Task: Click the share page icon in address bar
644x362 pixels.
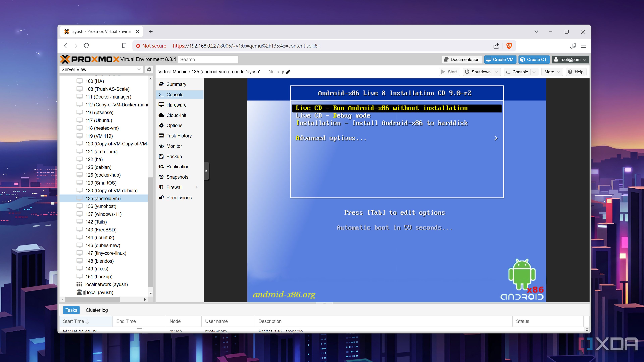Action: pyautogui.click(x=496, y=46)
